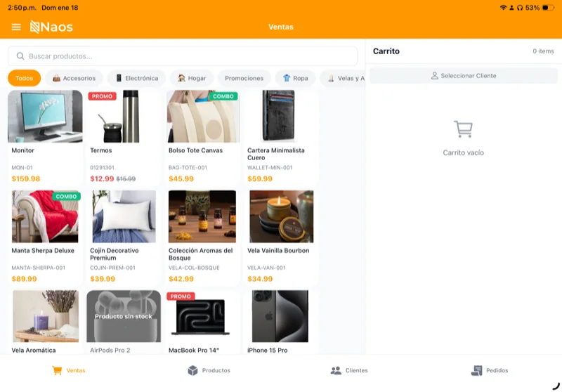562x392 pixels.
Task: Click the Buscar productos search field
Action: pos(183,56)
